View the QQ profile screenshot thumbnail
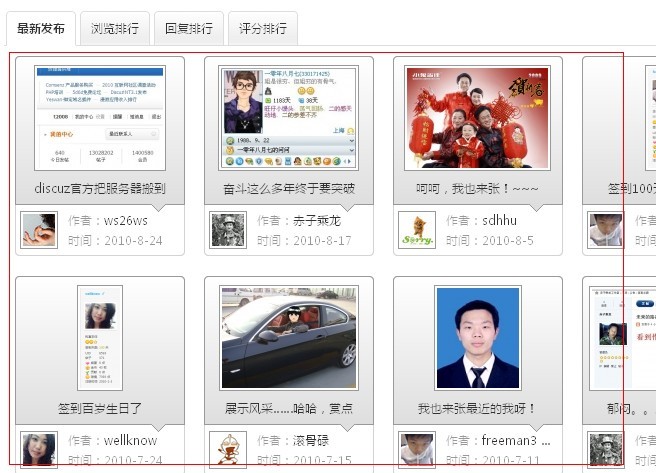This screenshot has height=473, width=656. 289,118
